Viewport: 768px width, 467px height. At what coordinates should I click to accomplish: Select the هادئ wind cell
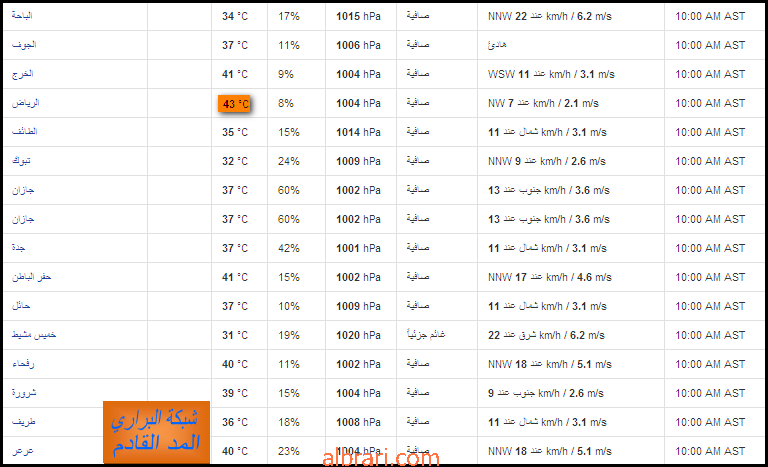tap(497, 45)
